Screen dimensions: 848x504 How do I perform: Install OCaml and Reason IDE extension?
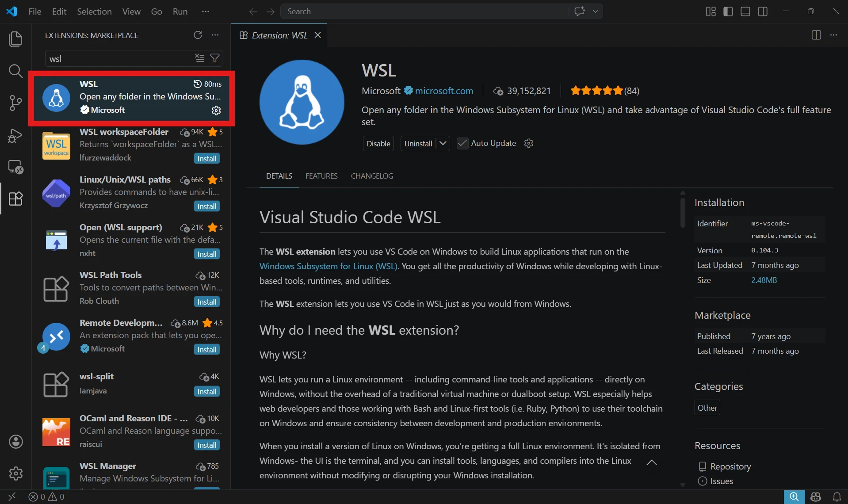point(207,445)
